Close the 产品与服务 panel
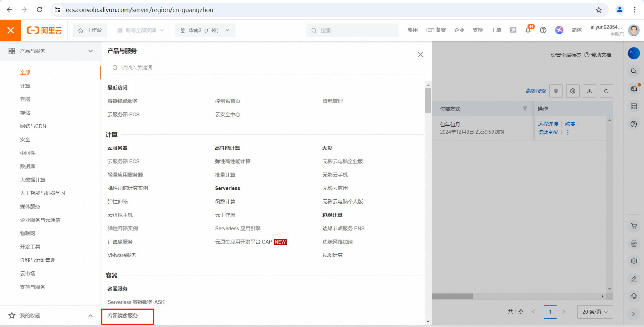Viewport: 644px width, 327px height. point(420,54)
